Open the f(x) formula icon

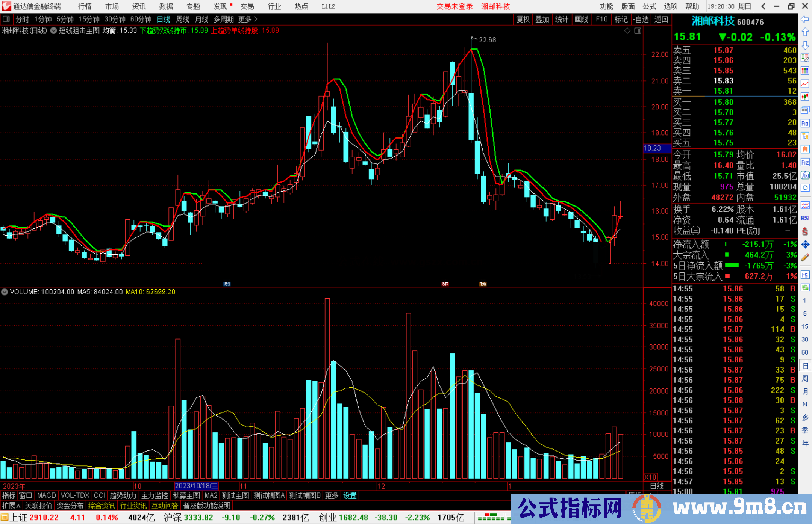coord(805,175)
